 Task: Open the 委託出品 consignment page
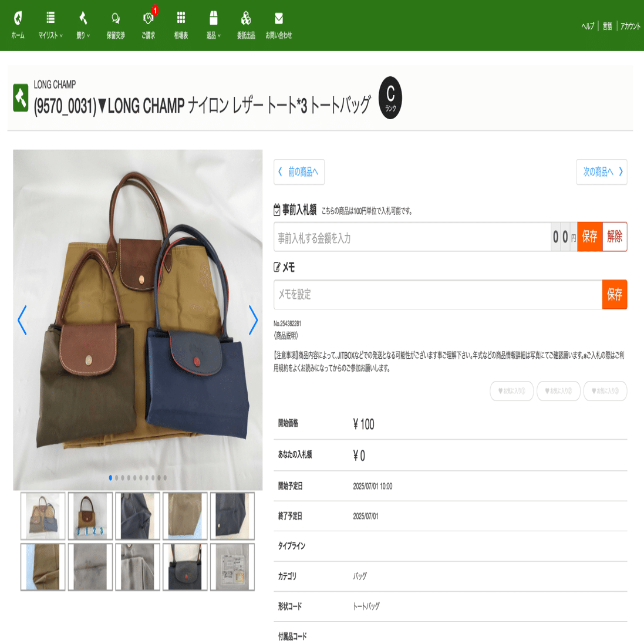click(245, 25)
